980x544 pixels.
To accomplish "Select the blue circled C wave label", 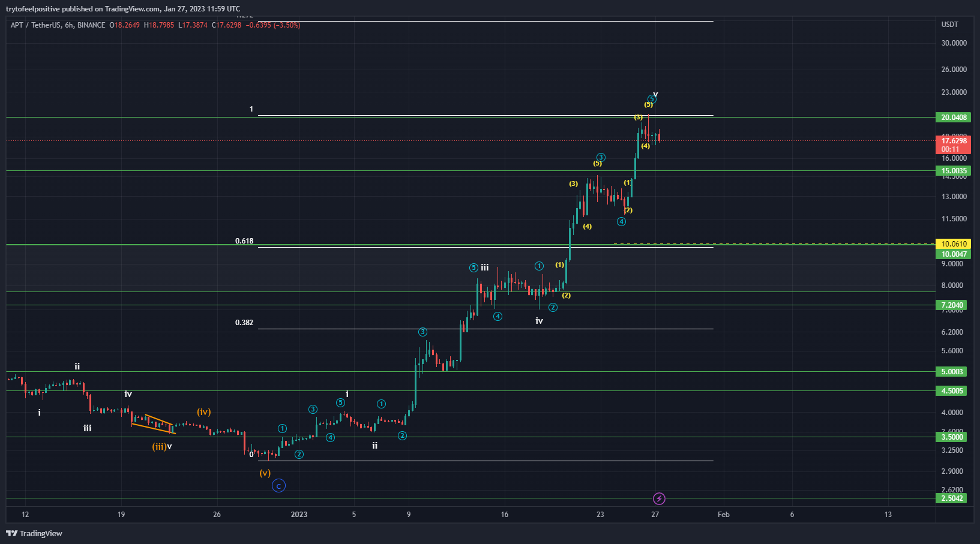I will (278, 486).
